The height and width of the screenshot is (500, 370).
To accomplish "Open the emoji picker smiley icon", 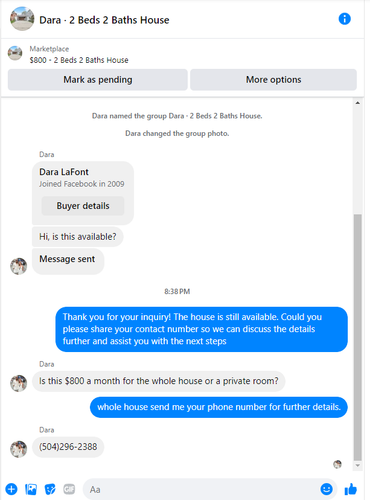I will pyautogui.click(x=326, y=489).
